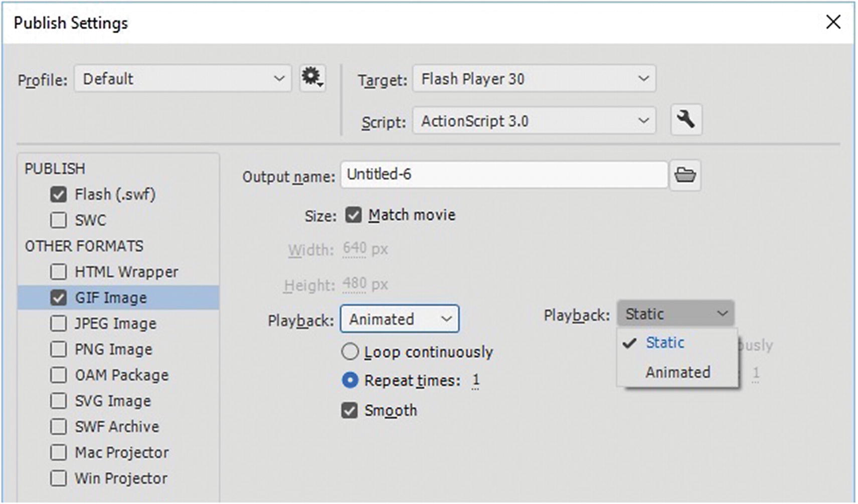Click the ActionScript settings wrench icon
The image size is (858, 504).
(x=685, y=120)
